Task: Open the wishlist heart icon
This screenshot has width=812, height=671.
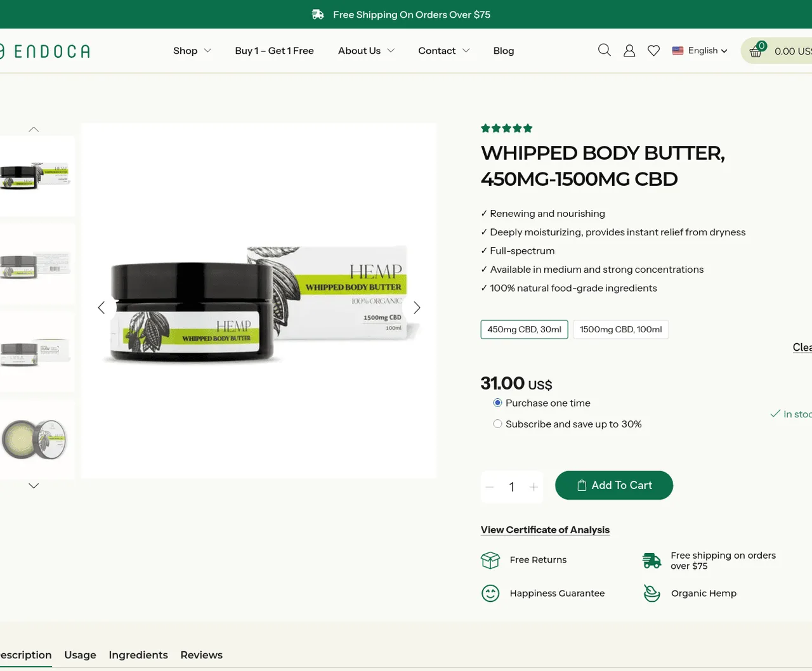Action: [653, 51]
